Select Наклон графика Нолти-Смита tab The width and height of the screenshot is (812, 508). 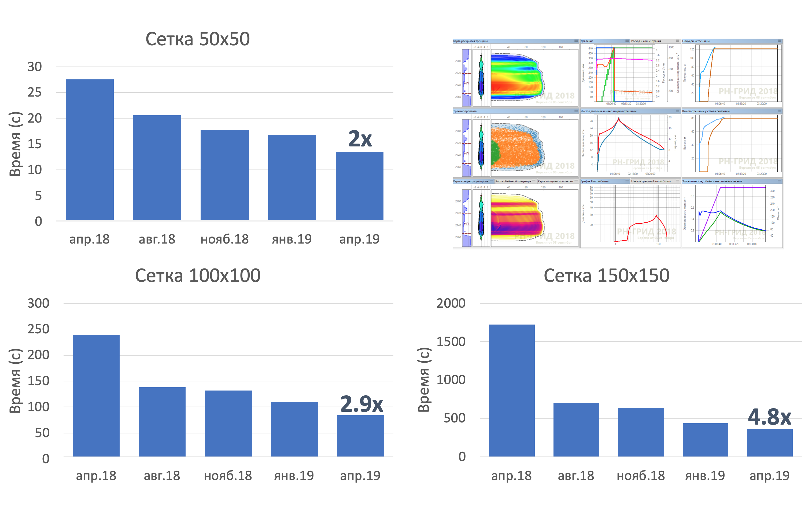[x=651, y=181]
